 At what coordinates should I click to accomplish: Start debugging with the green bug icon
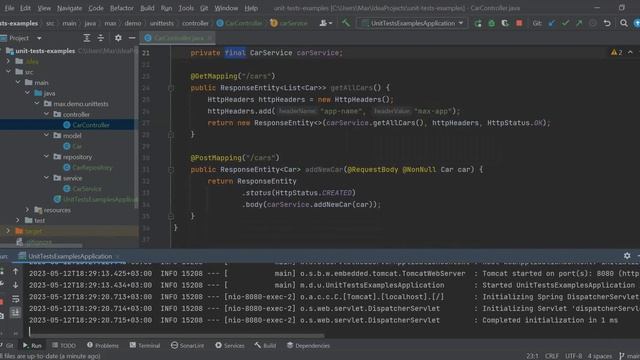tap(491, 23)
